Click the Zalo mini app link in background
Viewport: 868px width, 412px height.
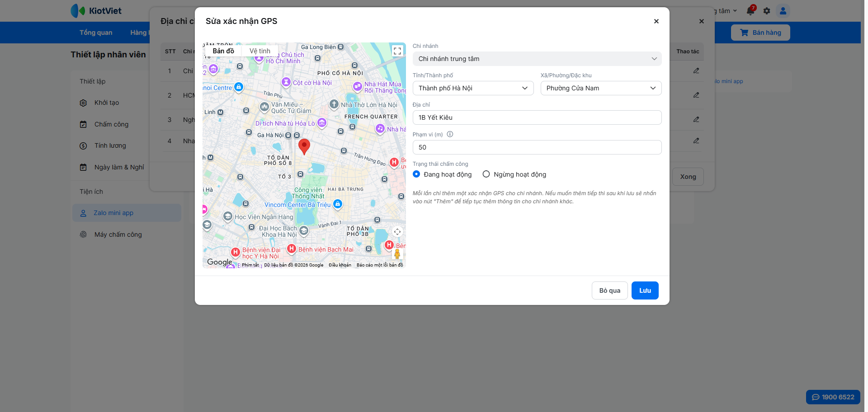tap(729, 81)
